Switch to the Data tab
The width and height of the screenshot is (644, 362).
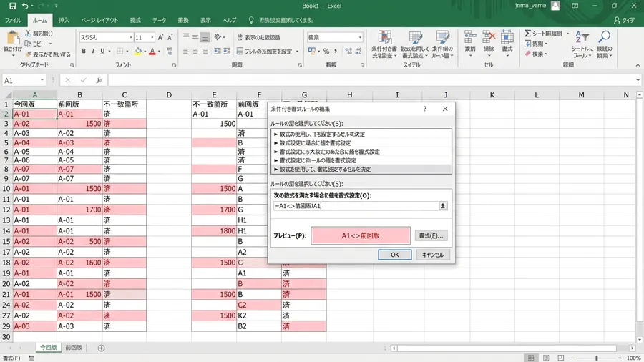160,20
